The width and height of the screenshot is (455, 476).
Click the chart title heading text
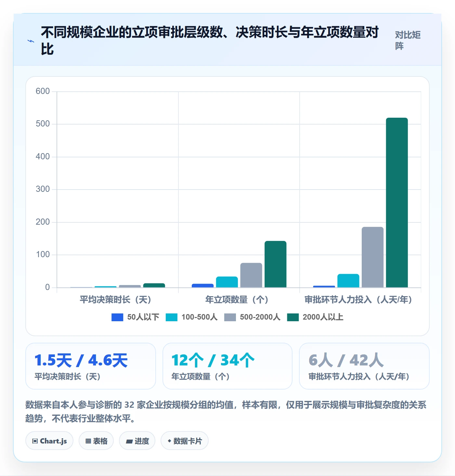pyautogui.click(x=210, y=41)
